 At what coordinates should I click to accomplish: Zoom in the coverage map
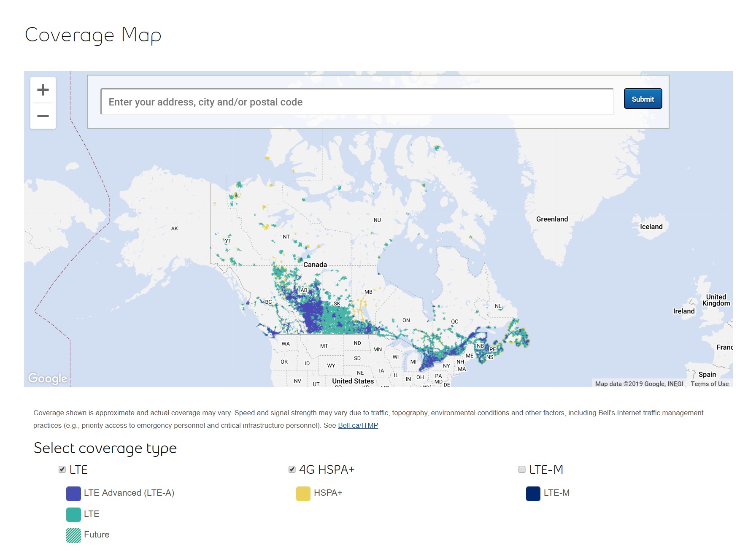tap(43, 90)
